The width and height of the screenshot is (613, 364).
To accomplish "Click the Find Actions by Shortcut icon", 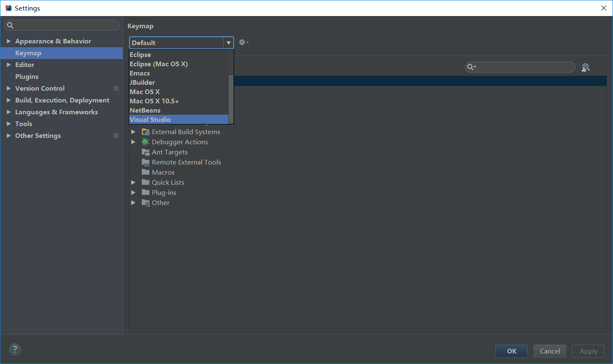I will pos(586,67).
